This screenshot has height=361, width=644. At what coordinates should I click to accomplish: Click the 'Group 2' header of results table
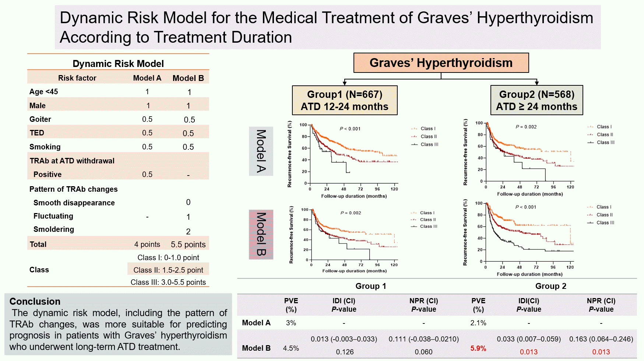[551, 286]
